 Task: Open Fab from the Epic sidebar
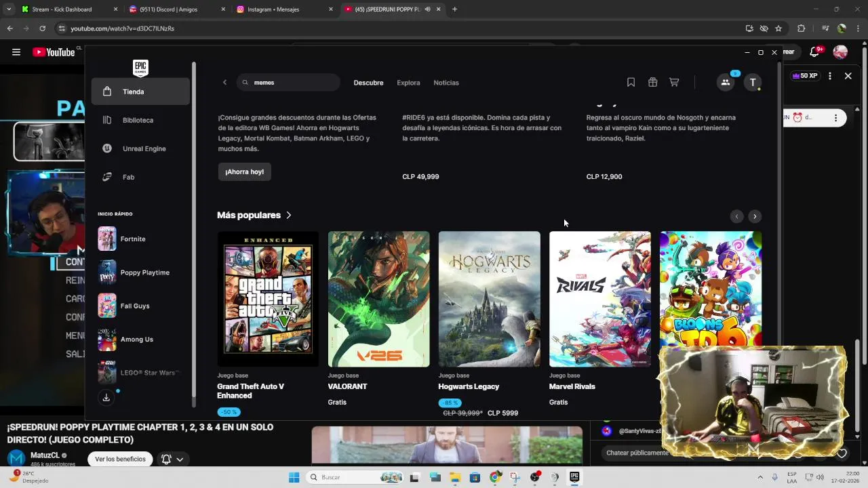point(140,177)
